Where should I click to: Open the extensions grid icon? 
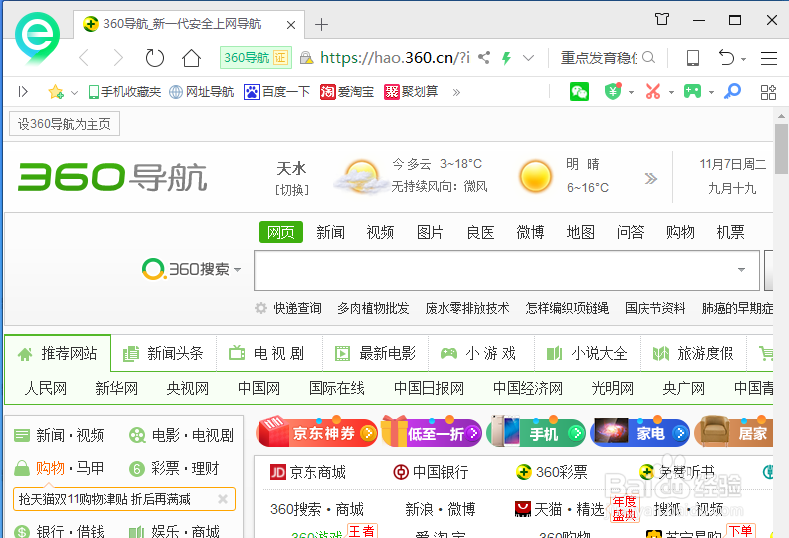768,92
